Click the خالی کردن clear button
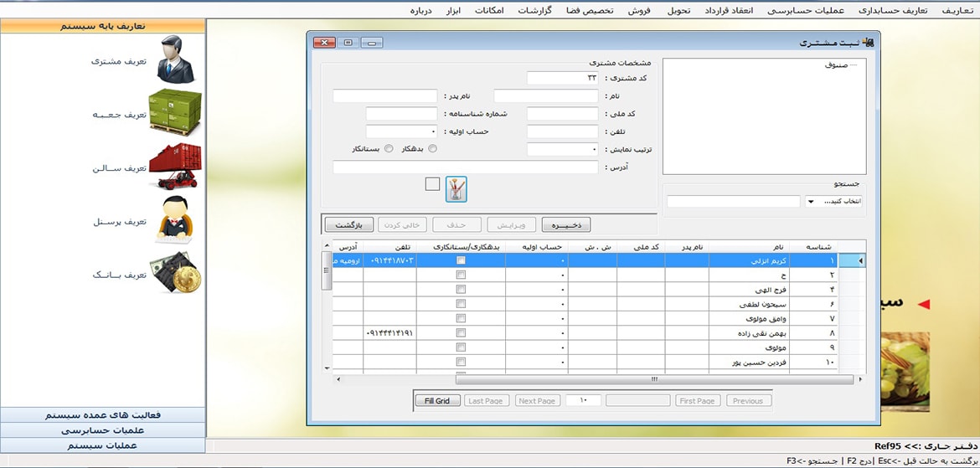The width and height of the screenshot is (980, 468). coord(404,224)
